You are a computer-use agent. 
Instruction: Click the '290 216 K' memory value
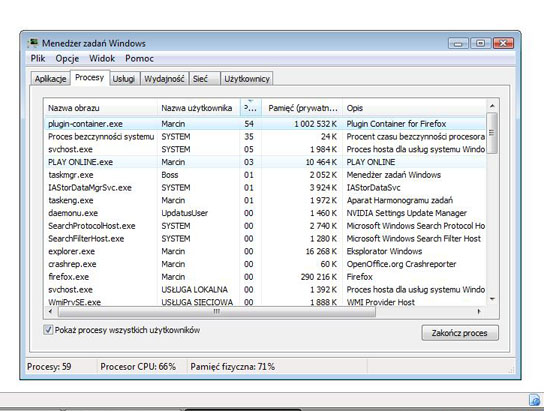[x=319, y=277]
